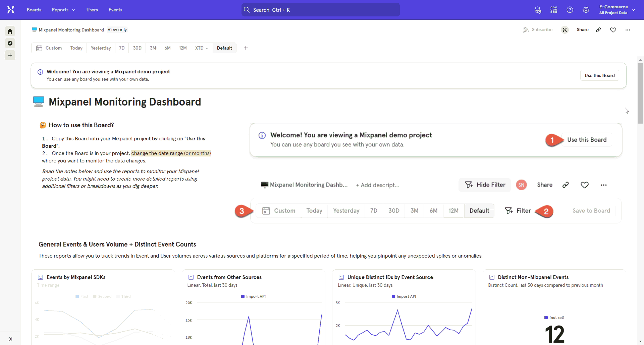Open the settings gear icon
Image resolution: width=644 pixels, height=345 pixels.
coord(586,10)
